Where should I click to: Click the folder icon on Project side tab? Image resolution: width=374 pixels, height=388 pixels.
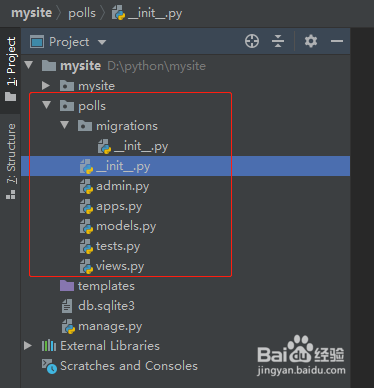11,96
